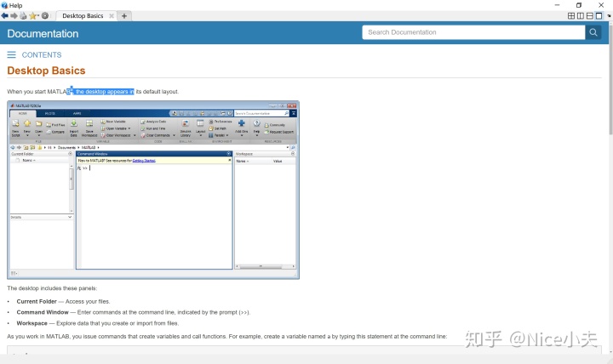
Task: Print the page using the printer icon
Action: (23, 15)
